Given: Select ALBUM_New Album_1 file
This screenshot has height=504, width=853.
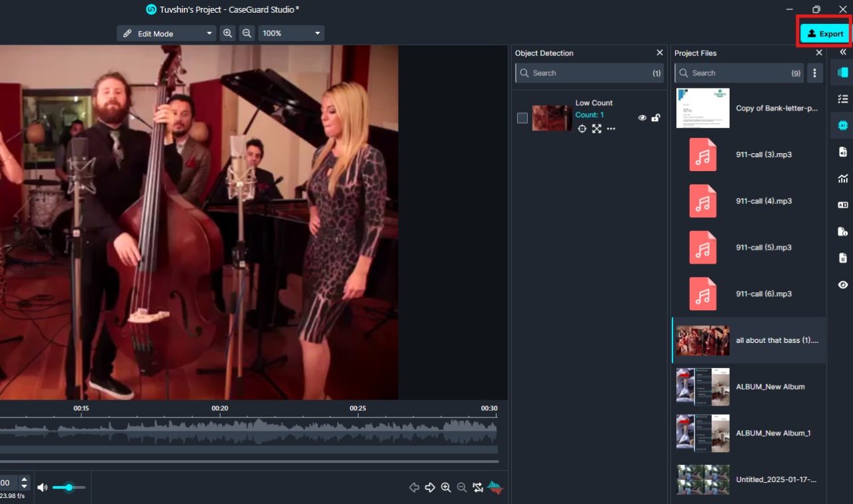Looking at the screenshot, I should coord(749,433).
